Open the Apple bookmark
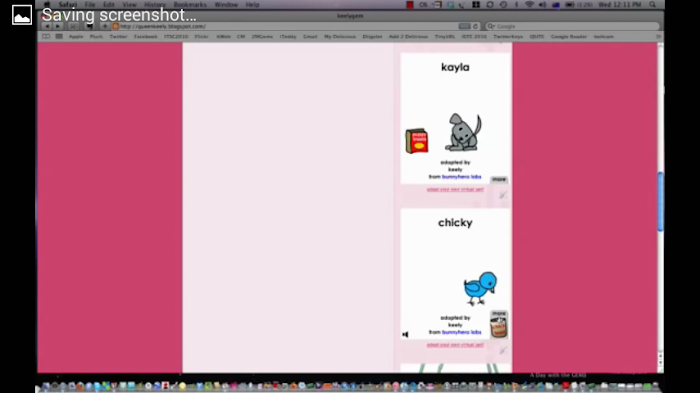 pyautogui.click(x=76, y=37)
